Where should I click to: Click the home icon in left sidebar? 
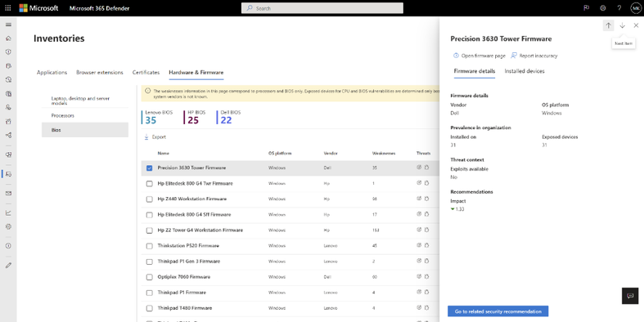click(8, 38)
